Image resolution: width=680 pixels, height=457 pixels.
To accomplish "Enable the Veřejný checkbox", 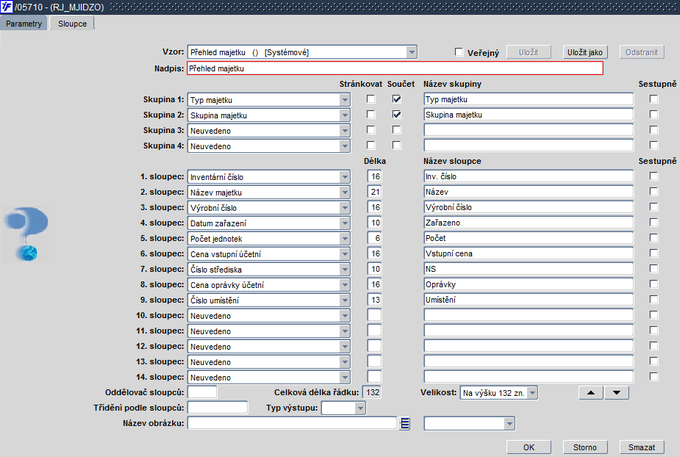I will click(x=459, y=52).
